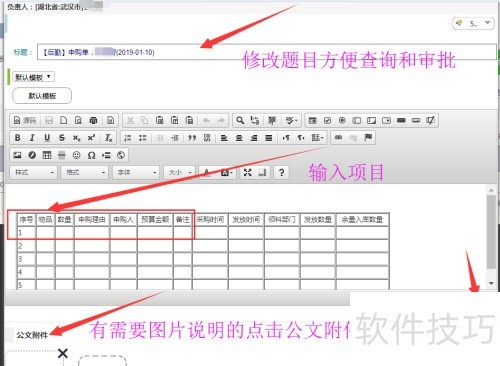This screenshot has height=366, width=500.
Task: Align text left
Action: pyautogui.click(x=224, y=138)
